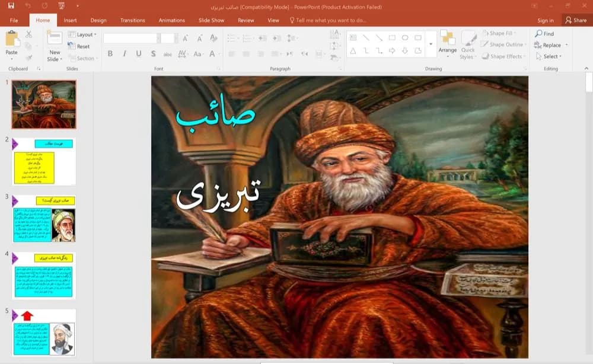Click the Cut scissors icon
The height and width of the screenshot is (364, 593).
click(x=28, y=34)
